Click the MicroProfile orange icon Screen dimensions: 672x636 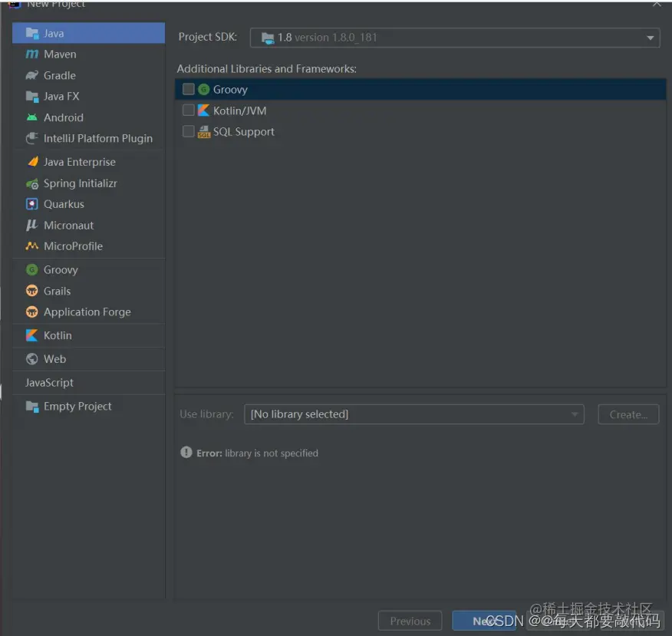32,246
